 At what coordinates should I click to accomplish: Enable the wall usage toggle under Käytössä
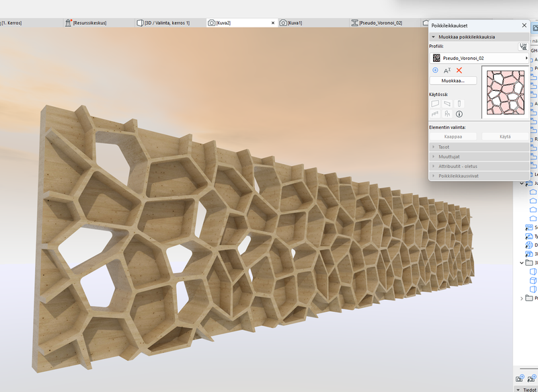point(435,104)
